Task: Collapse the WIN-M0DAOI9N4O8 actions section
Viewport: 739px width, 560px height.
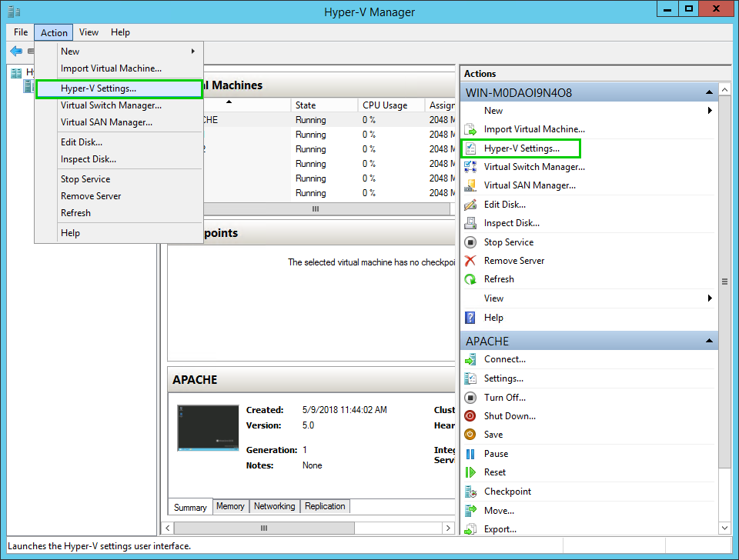Action: click(710, 91)
